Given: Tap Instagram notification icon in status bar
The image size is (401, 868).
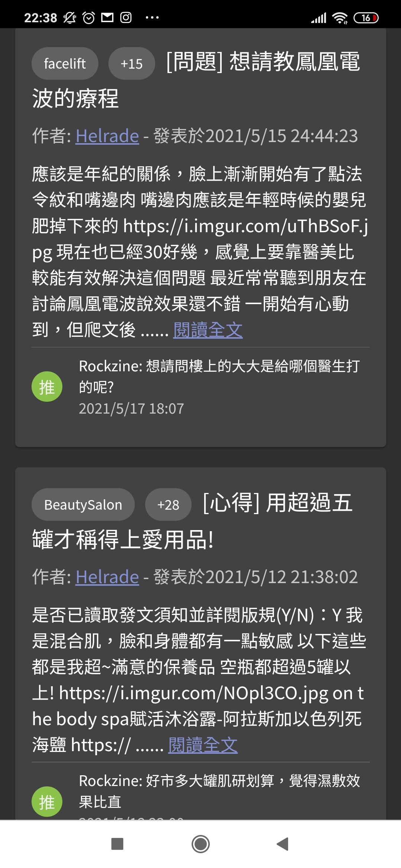Looking at the screenshot, I should pos(126,17).
